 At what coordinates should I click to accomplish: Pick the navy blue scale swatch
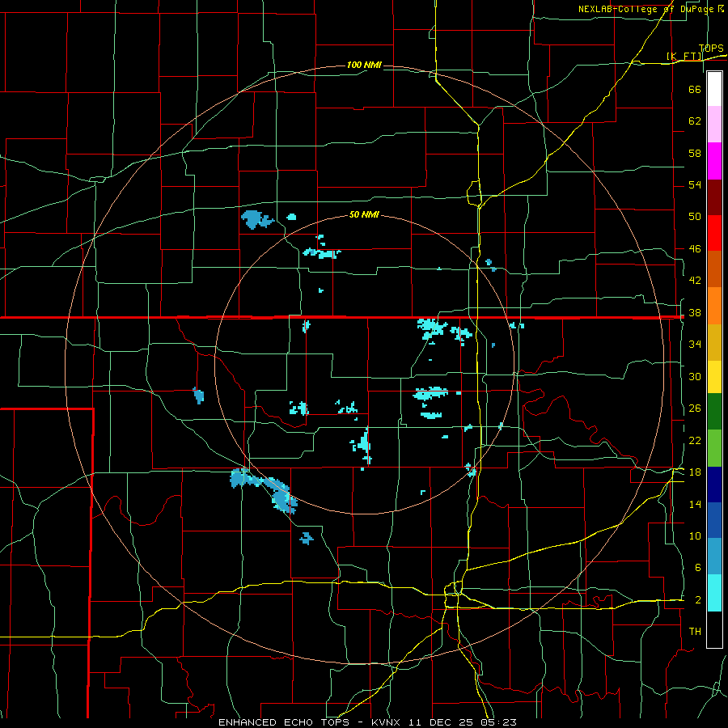click(x=714, y=485)
